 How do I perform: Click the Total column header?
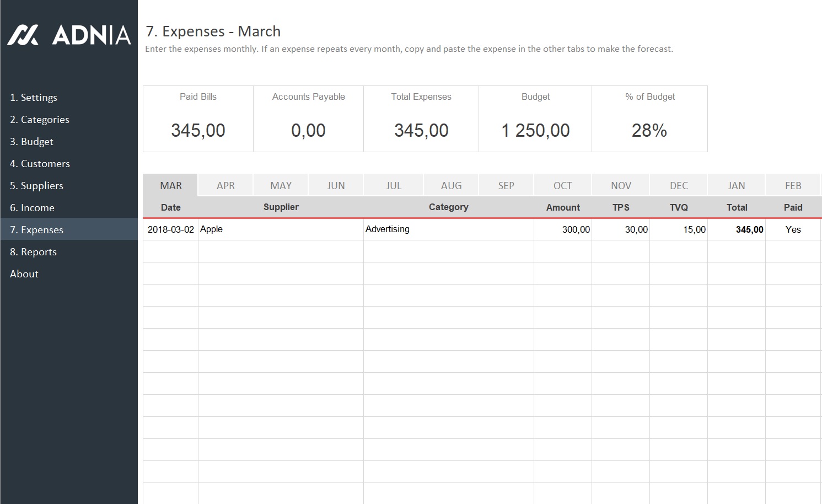point(737,207)
